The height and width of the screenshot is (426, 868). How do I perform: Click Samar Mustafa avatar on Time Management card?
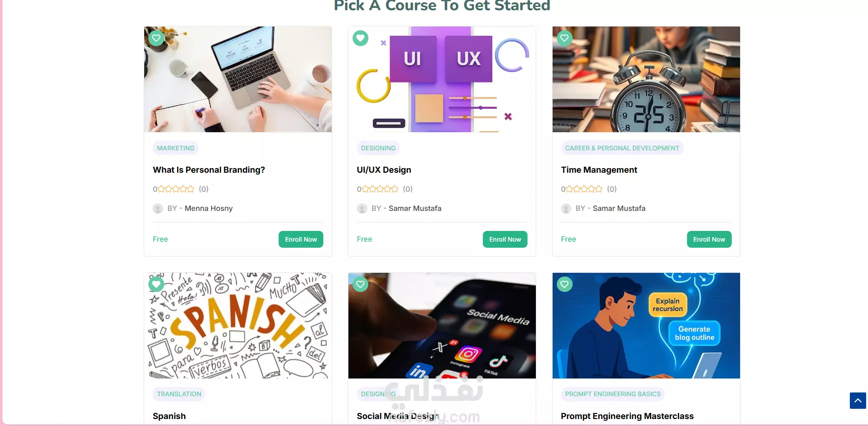pos(566,209)
